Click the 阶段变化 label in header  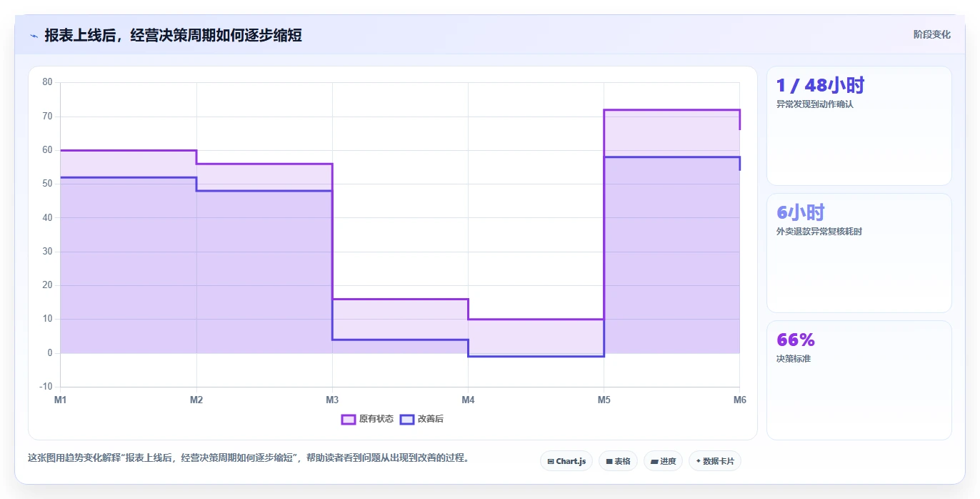point(931,34)
